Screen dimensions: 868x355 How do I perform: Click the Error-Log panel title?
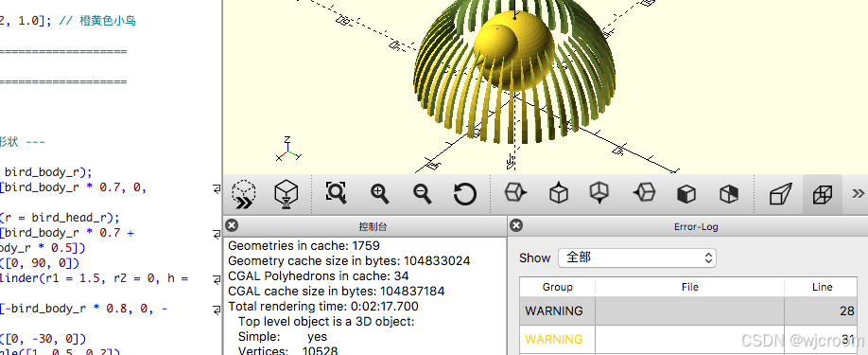click(x=696, y=226)
